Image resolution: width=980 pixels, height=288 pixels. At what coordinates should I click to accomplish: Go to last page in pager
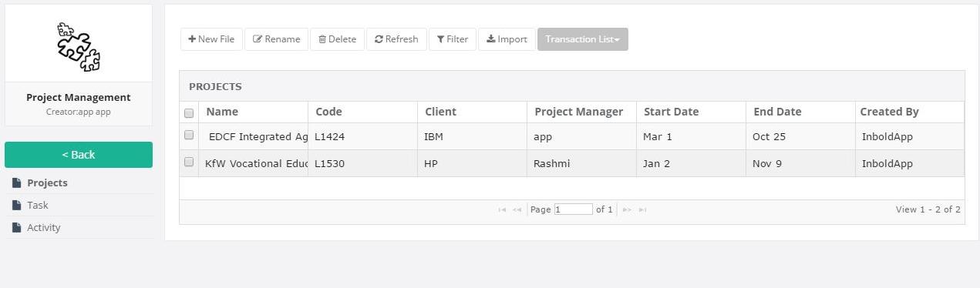pos(642,209)
